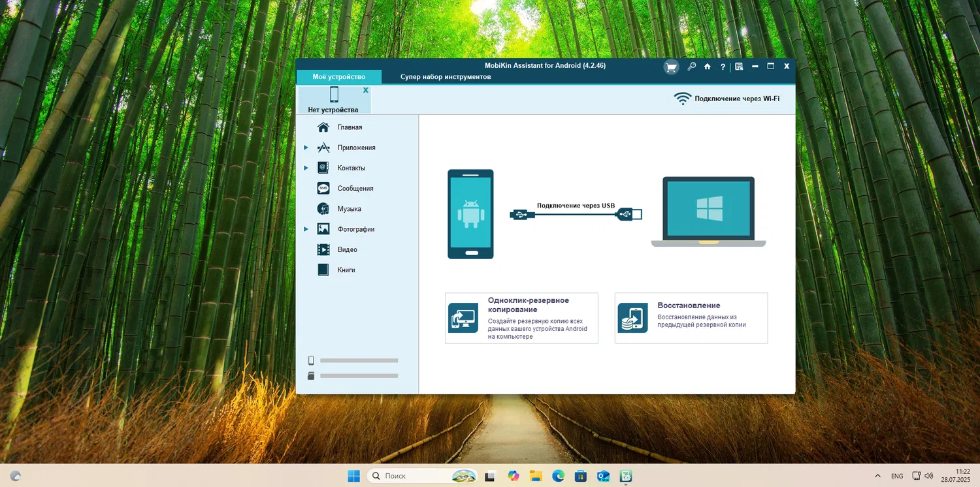Click the feedback notes icon in title bar
The image size is (980, 487).
point(739,67)
